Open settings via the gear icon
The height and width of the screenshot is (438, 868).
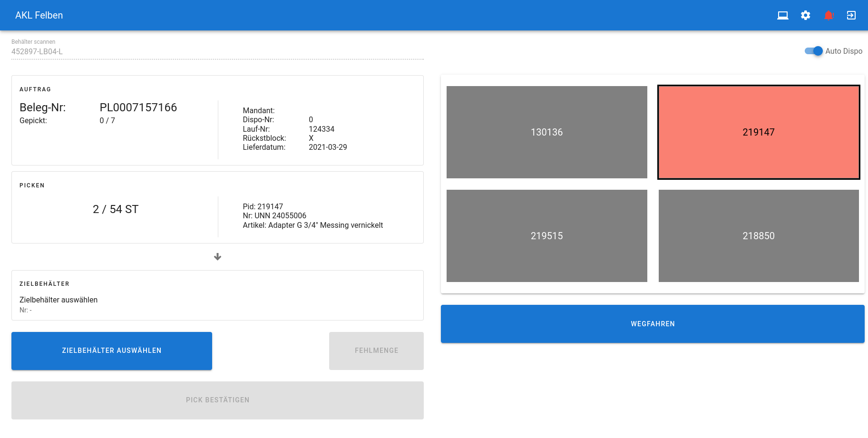click(x=805, y=15)
